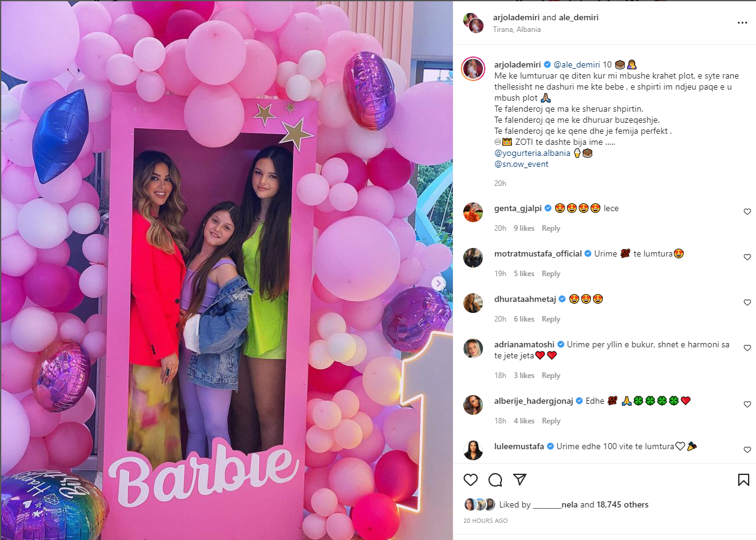
Task: View 9 likes on genta_gjalpi's comment
Action: (523, 228)
